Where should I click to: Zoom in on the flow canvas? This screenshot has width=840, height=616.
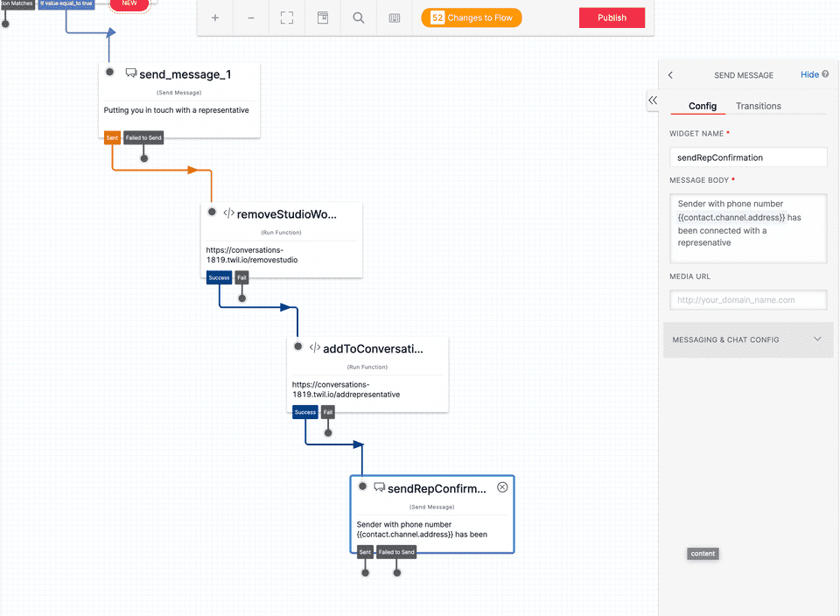(215, 17)
